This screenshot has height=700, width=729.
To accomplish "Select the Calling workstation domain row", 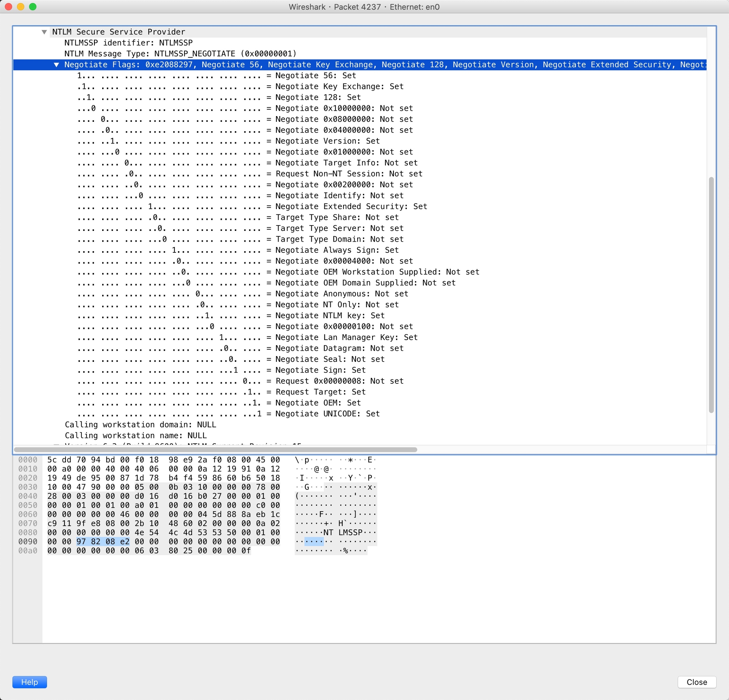I will (140, 424).
